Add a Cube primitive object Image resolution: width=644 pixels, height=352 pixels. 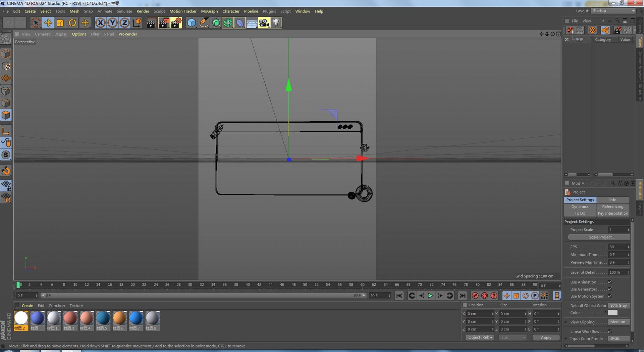[x=192, y=23]
